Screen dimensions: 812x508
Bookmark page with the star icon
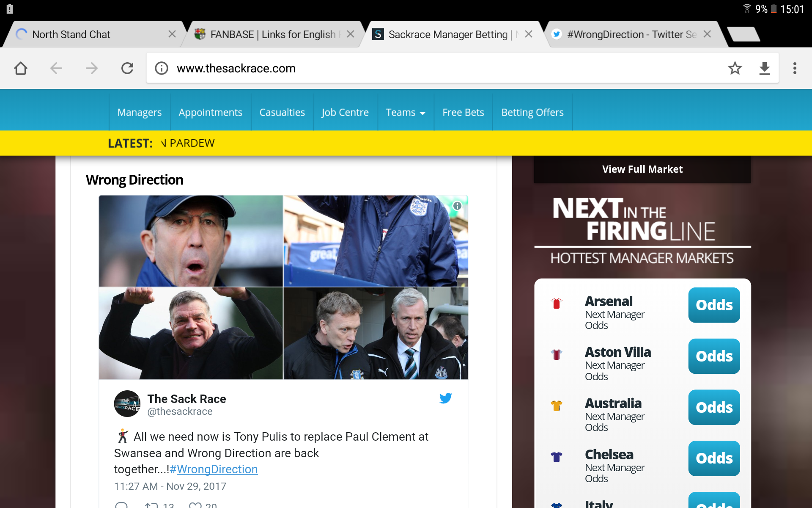735,68
